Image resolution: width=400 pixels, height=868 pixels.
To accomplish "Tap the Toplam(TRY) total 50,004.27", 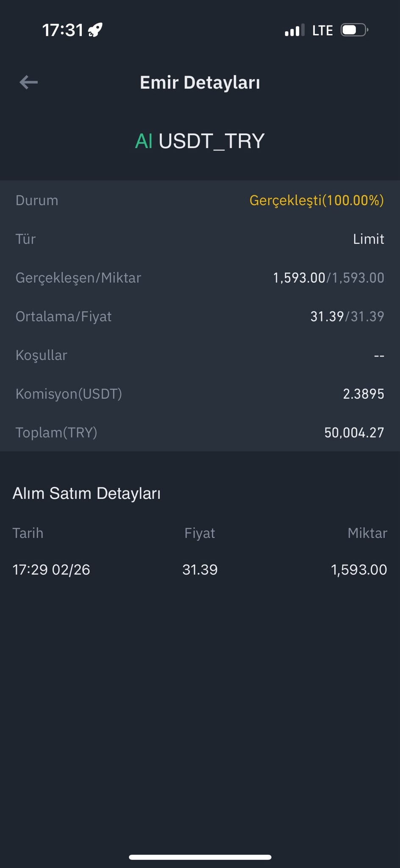I will click(354, 433).
